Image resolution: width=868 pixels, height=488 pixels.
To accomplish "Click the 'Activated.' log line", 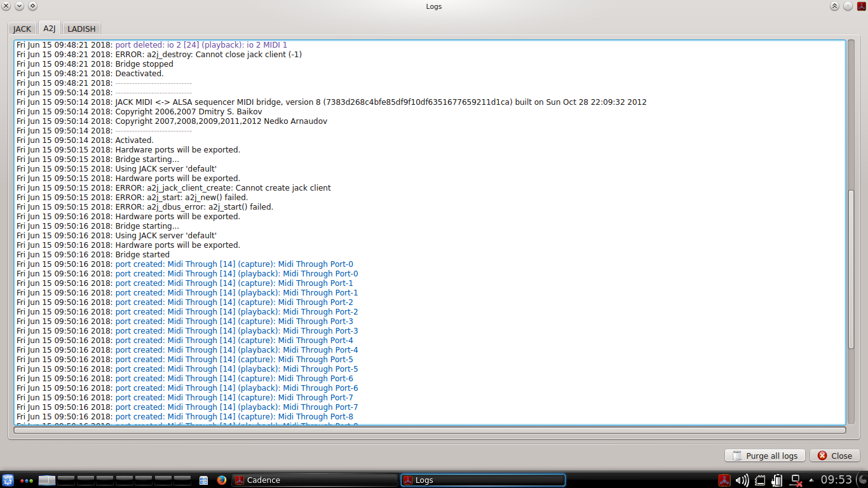I will [85, 140].
